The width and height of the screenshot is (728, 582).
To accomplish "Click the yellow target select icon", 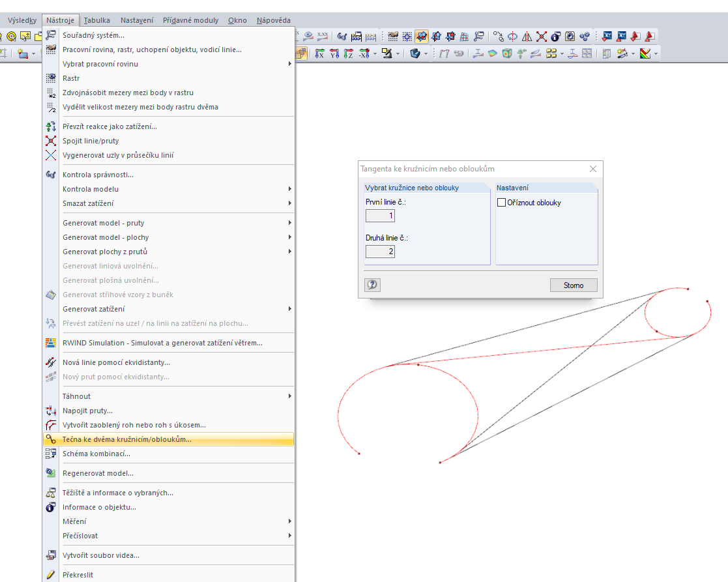I will tap(11, 36).
